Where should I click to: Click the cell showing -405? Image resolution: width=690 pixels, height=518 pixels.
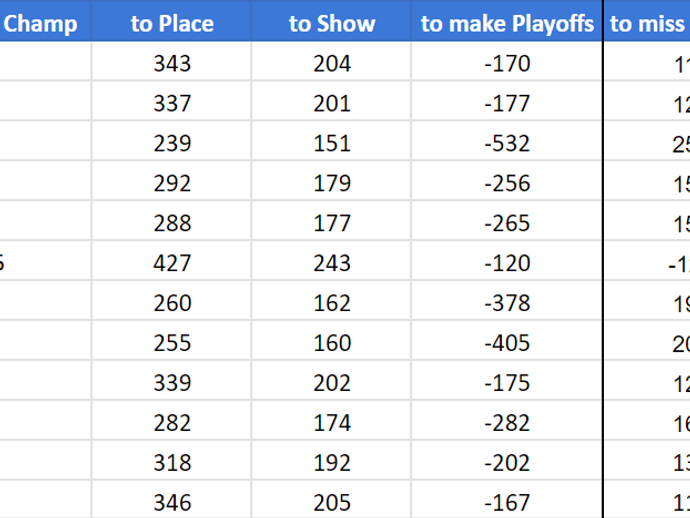(x=507, y=342)
